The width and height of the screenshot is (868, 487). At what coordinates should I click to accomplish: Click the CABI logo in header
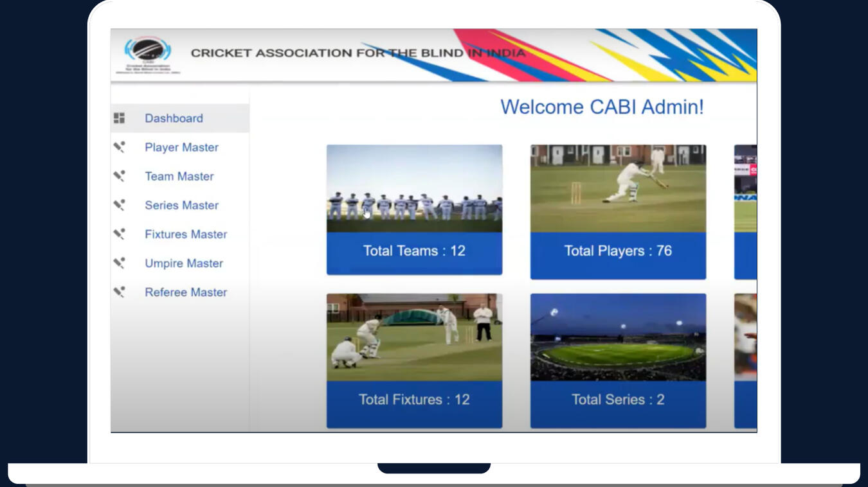[148, 55]
